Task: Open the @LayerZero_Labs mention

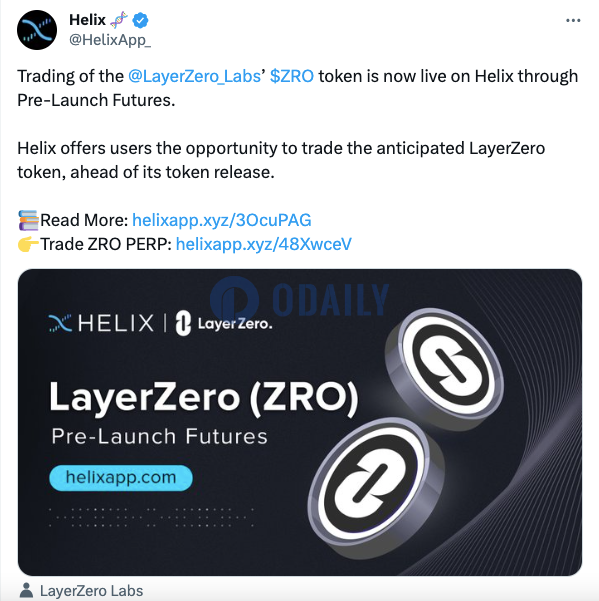Action: (194, 76)
